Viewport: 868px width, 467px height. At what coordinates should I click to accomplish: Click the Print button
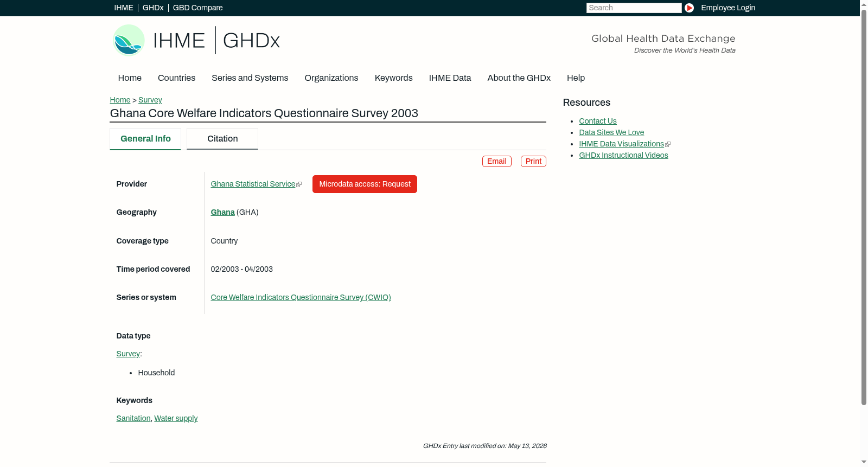pos(533,161)
